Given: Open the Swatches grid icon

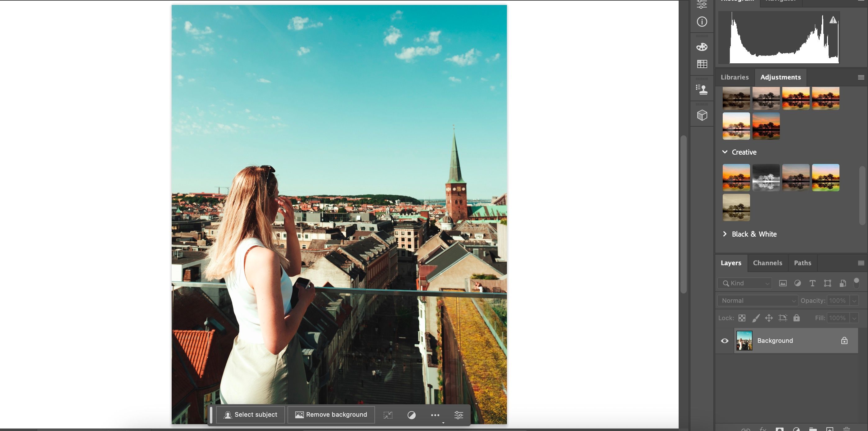Looking at the screenshot, I should (x=702, y=64).
